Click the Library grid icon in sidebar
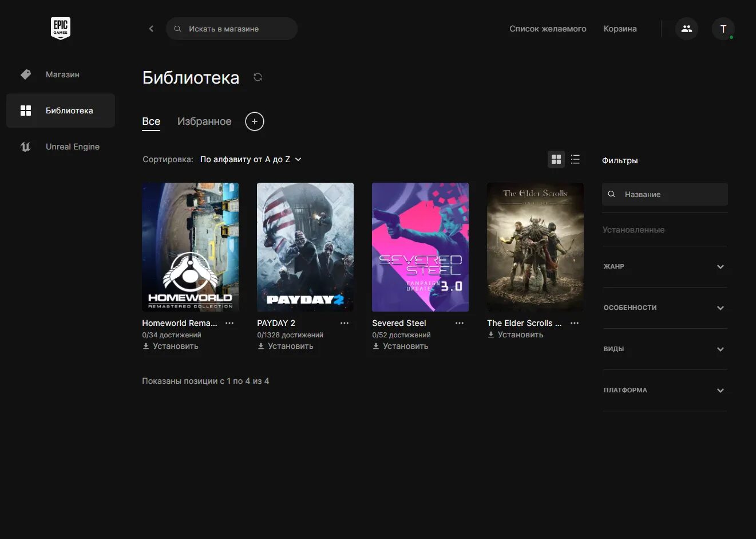The width and height of the screenshot is (756, 539). 26,111
